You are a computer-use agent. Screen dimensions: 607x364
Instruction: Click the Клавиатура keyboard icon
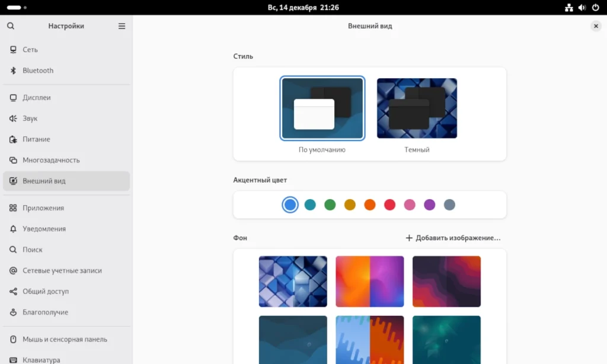coord(13,360)
